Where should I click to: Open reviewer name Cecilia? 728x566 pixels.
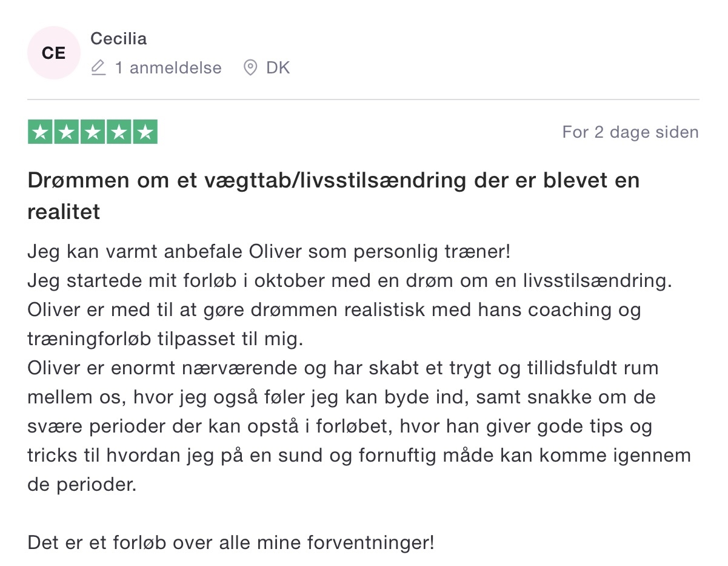[119, 39]
